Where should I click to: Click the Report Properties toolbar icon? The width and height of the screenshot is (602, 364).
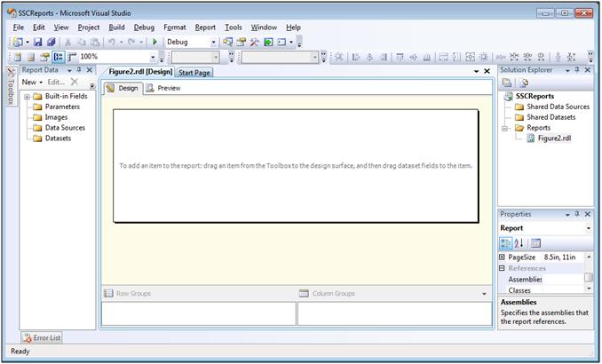pyautogui.click(x=44, y=57)
